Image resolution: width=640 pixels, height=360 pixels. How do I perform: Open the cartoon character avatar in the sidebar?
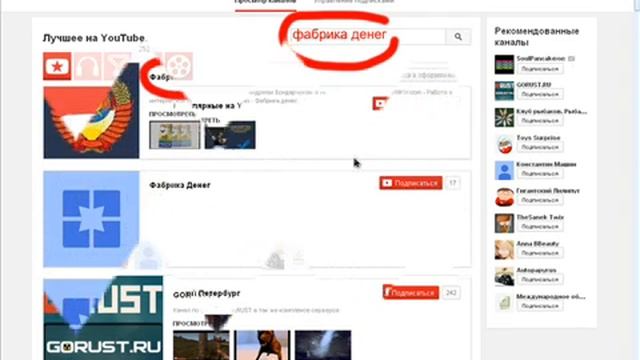tap(504, 197)
